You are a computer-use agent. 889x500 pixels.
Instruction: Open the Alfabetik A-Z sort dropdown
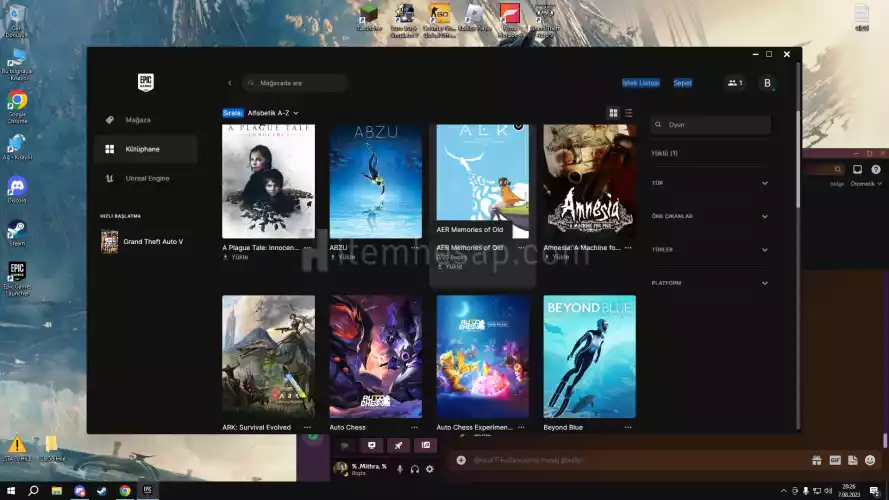tap(272, 113)
